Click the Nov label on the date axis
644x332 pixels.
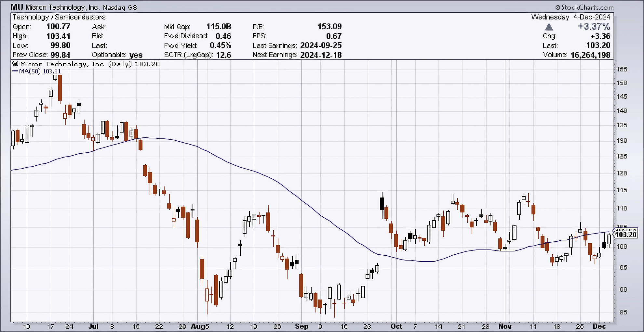[x=505, y=326]
